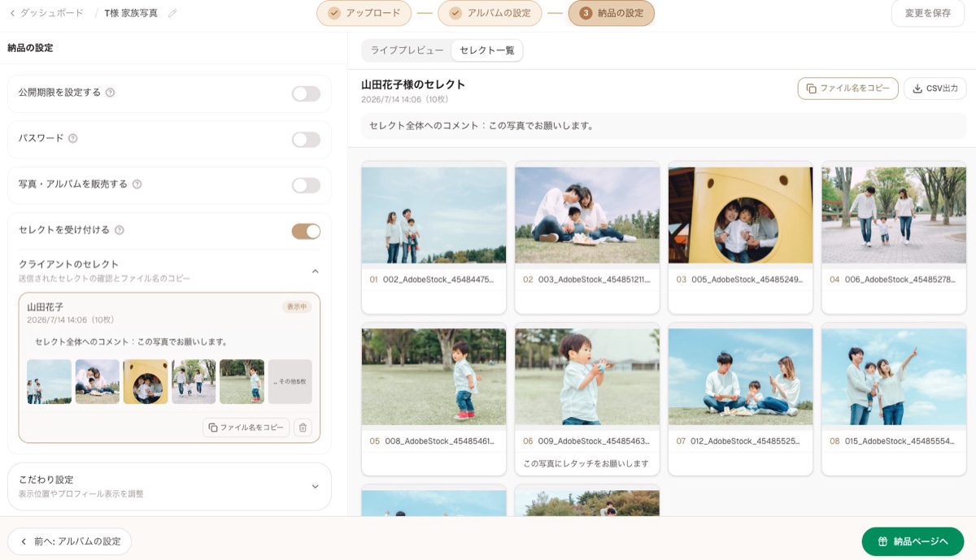Click the 2026/7/14 14:06（10枚） text under the heading
Screen dimensions: 976x560
pos(404,100)
